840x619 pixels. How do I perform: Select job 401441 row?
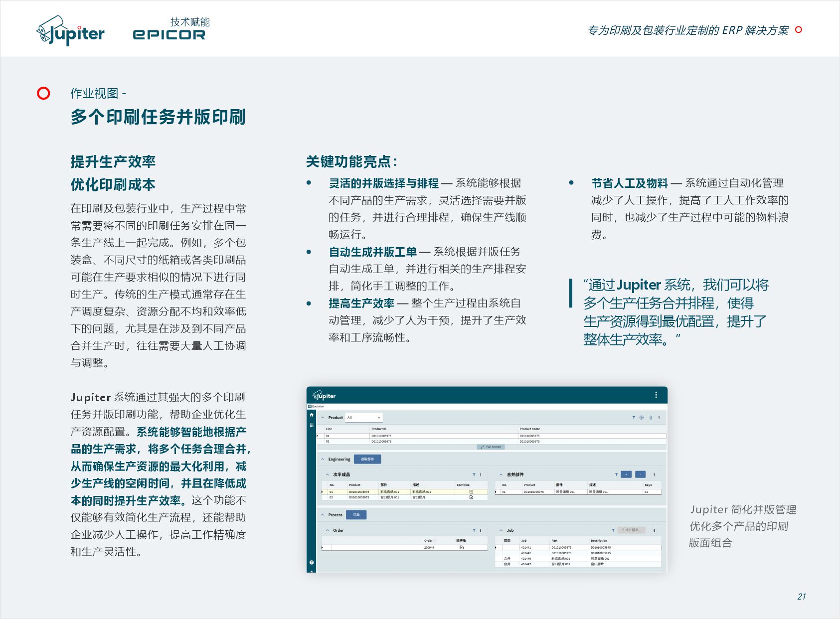578,547
